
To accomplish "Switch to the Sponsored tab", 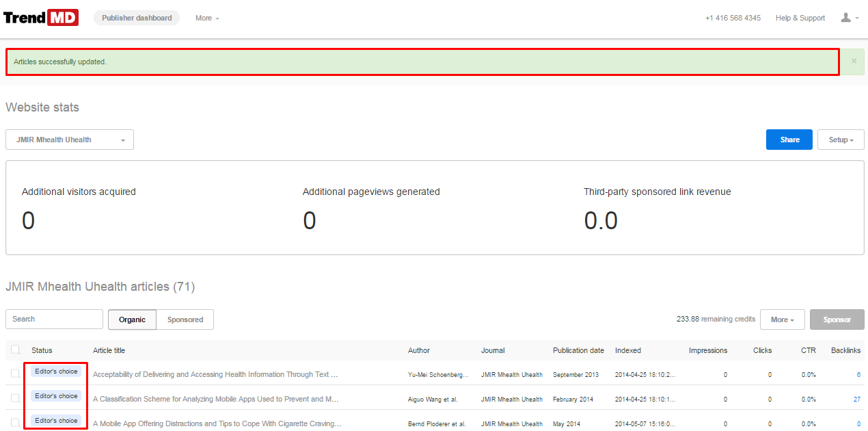I will [185, 319].
